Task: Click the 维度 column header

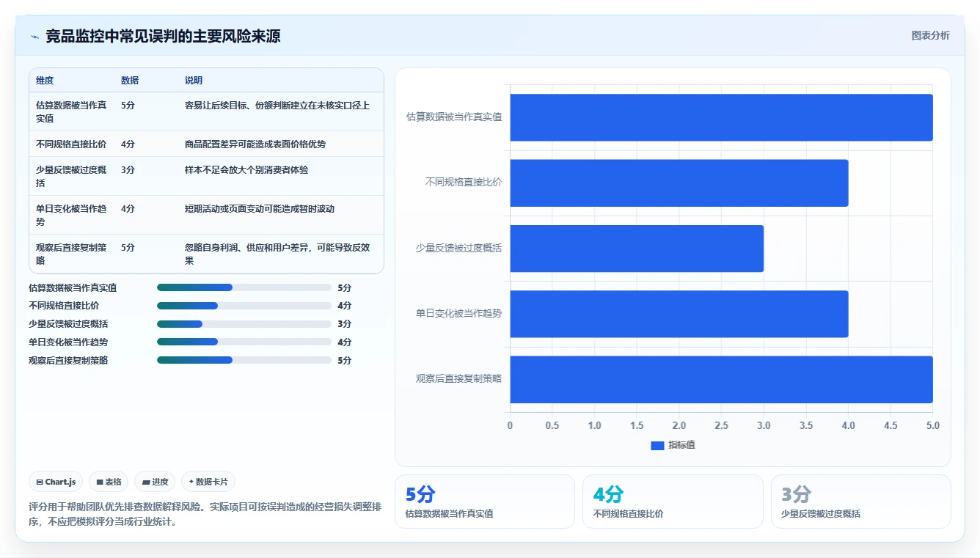Action: (x=45, y=81)
